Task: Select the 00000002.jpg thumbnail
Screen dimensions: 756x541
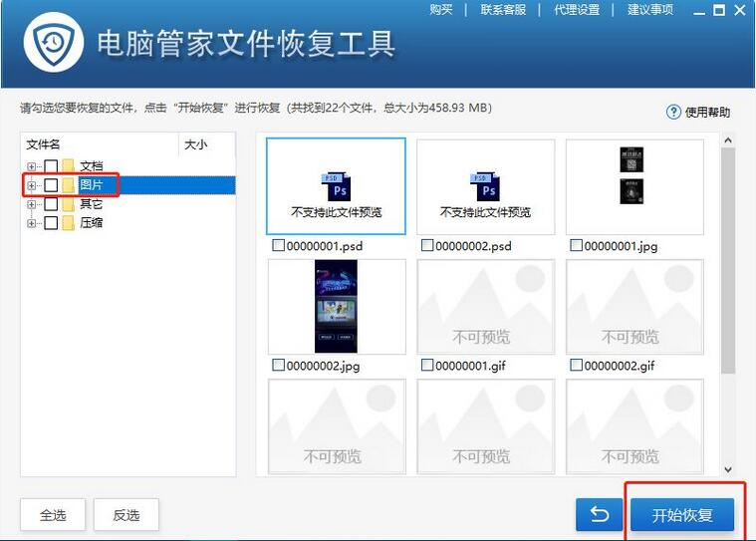Action: (337, 307)
